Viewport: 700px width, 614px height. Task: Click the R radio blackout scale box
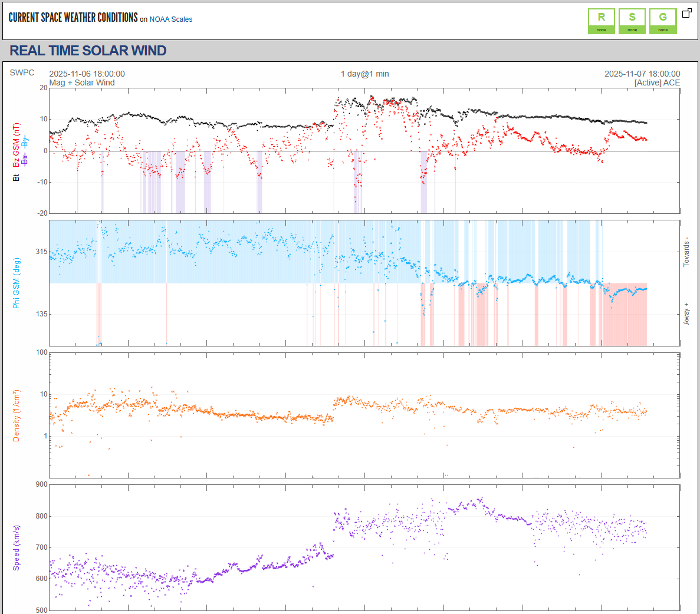[601, 21]
